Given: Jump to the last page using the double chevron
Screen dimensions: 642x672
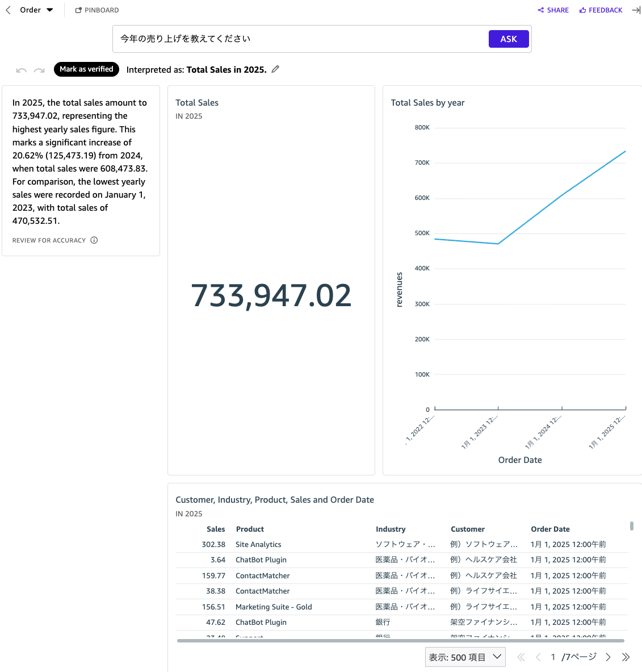Looking at the screenshot, I should tap(626, 657).
